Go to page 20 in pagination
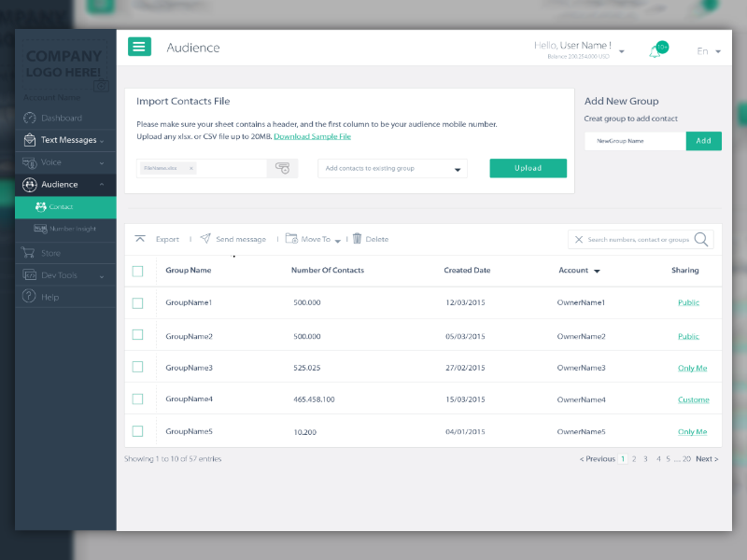 pos(686,459)
